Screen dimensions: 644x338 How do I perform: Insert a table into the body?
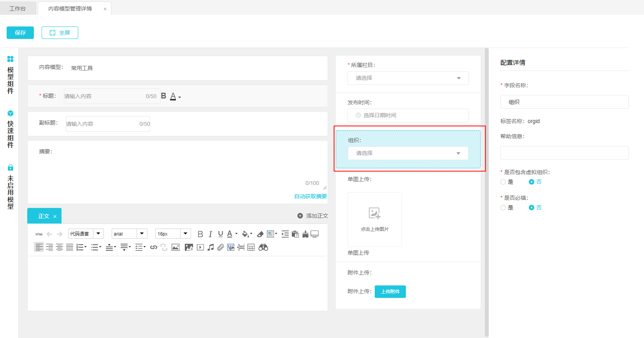pos(251,247)
